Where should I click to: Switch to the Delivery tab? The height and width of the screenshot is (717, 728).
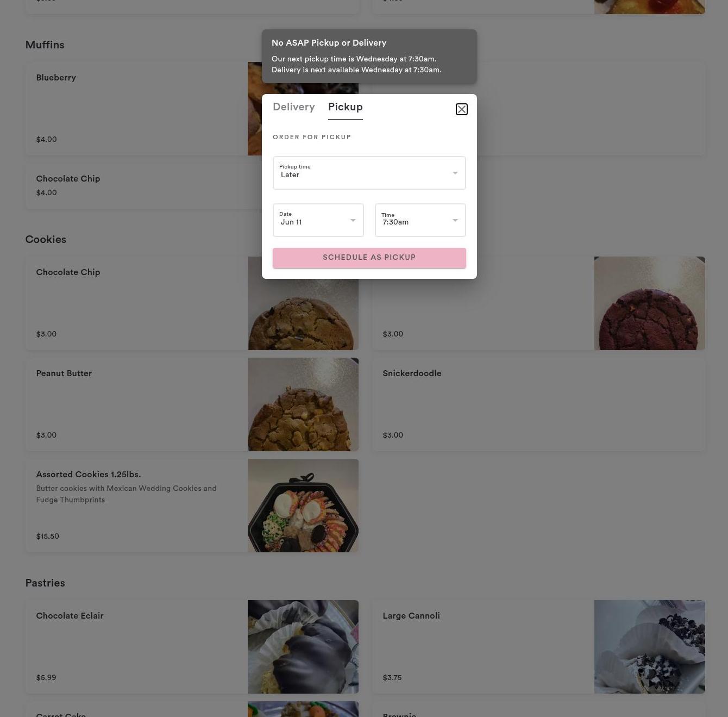point(293,107)
